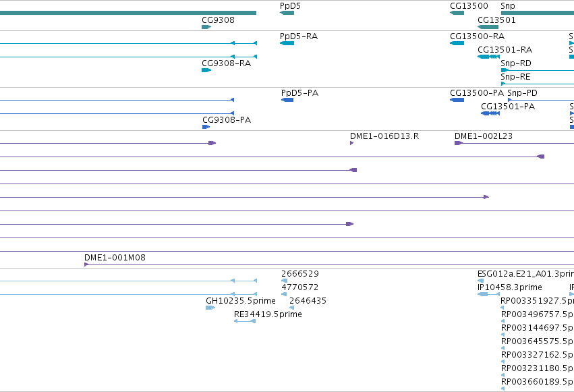Image resolution: width=574 pixels, height=392 pixels.
Task: Select the 4770572 EST feature label
Action: pyautogui.click(x=299, y=287)
